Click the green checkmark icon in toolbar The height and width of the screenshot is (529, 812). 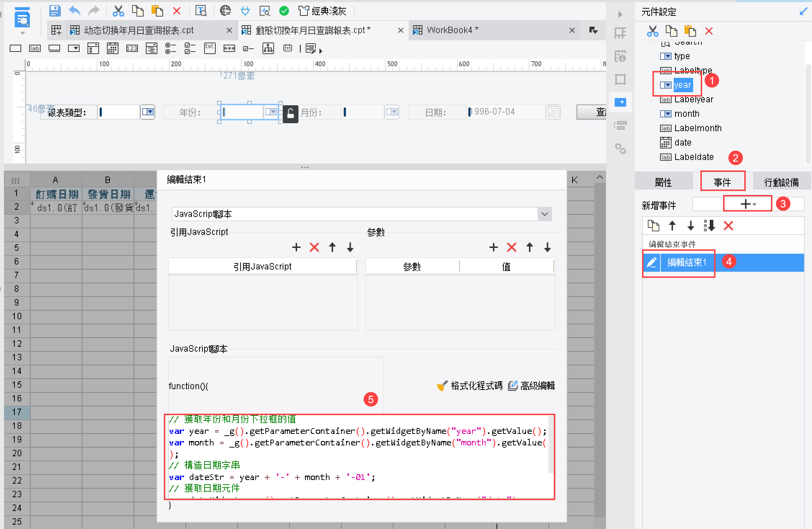284,11
